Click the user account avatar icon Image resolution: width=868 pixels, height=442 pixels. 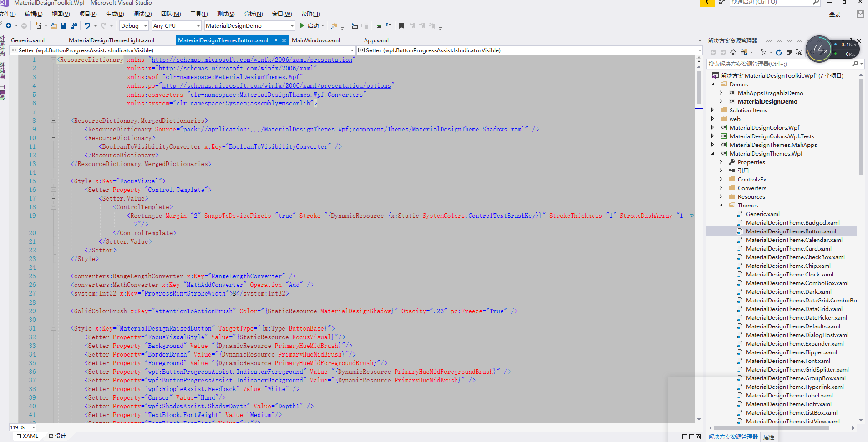(860, 14)
